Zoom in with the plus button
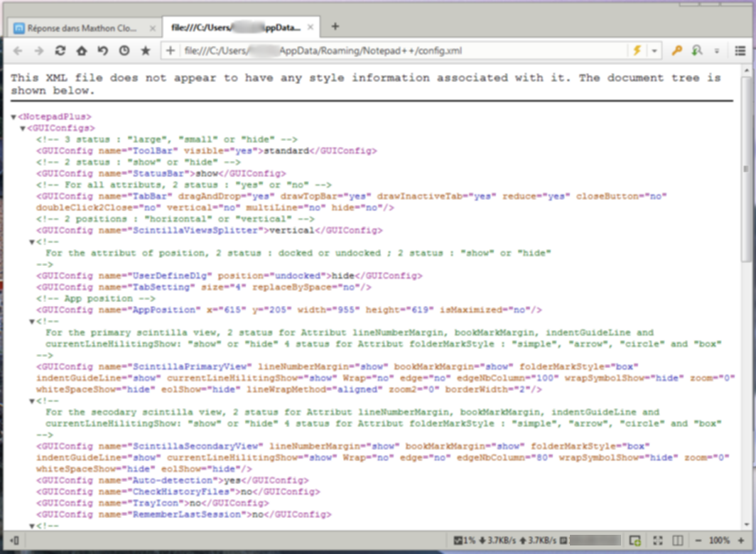The width and height of the screenshot is (756, 554). click(x=741, y=541)
